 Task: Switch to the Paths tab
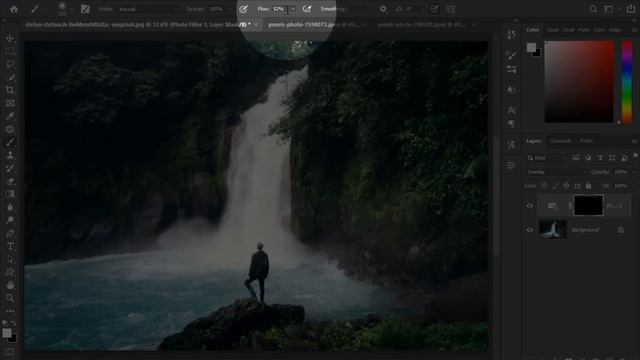586,141
